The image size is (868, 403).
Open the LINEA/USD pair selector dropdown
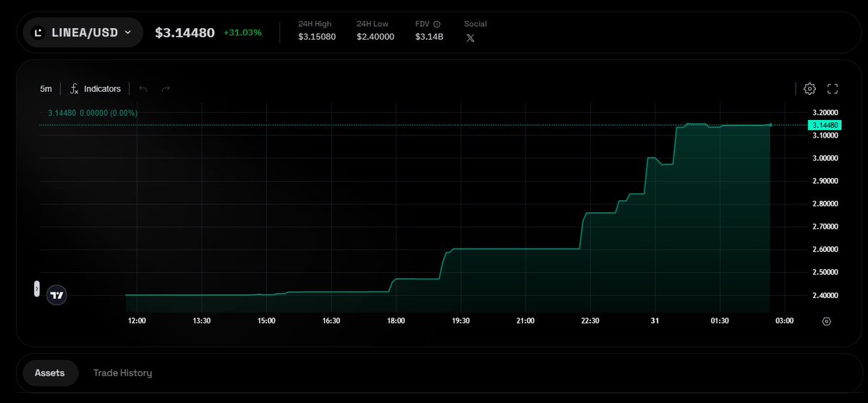83,33
